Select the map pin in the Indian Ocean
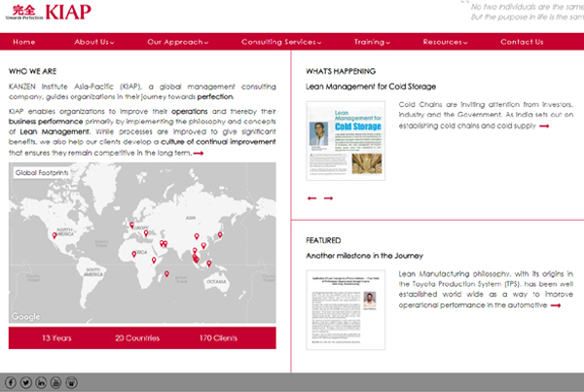Screen dimensions: 584x392 tap(166, 273)
